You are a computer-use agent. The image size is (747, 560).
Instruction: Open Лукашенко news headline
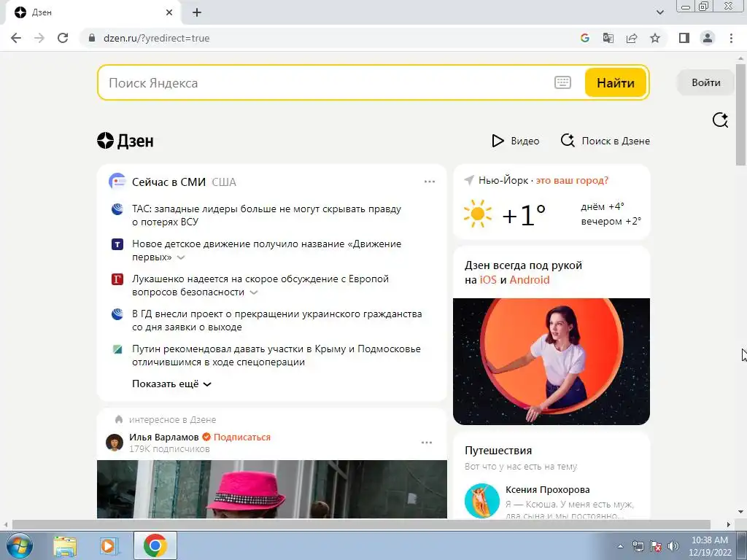pos(260,285)
